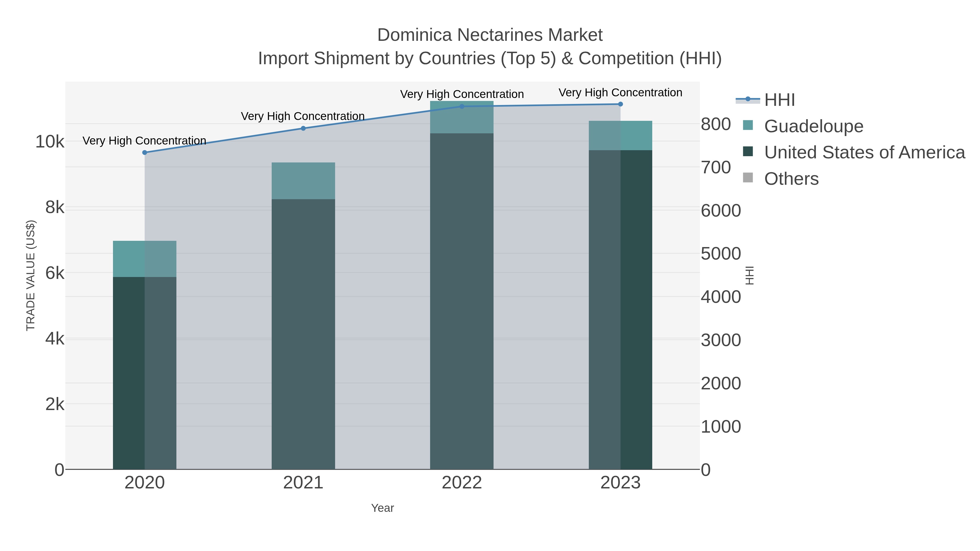Viewport: 980px width, 551px height.
Task: Click the 2023 x-axis label
Action: click(620, 483)
